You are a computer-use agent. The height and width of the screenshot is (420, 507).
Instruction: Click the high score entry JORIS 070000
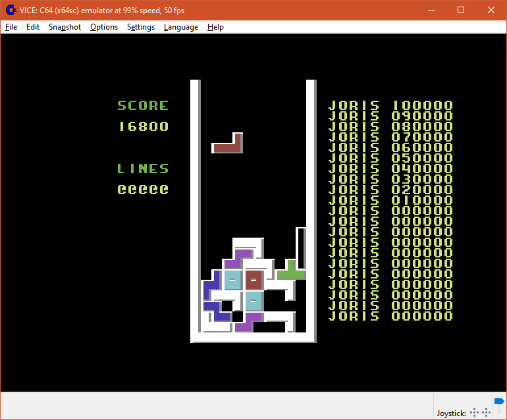[390, 137]
